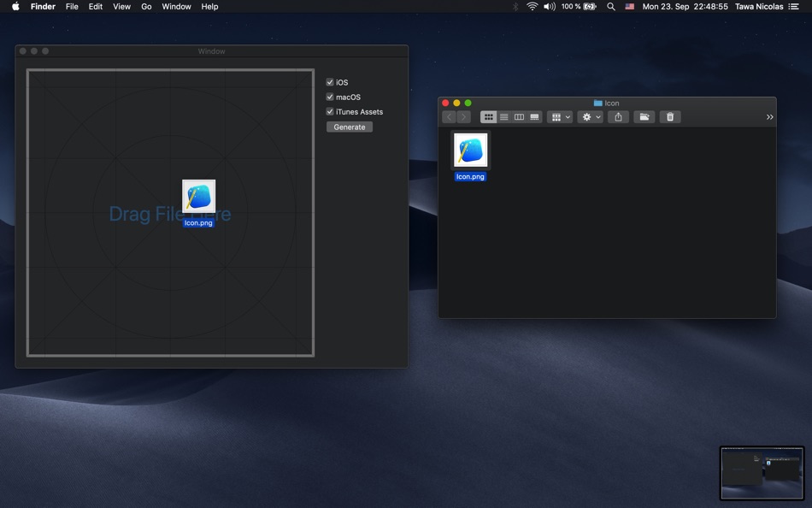Switch Finder to column view
Image resolution: width=812 pixels, height=508 pixels.
pyautogui.click(x=519, y=117)
